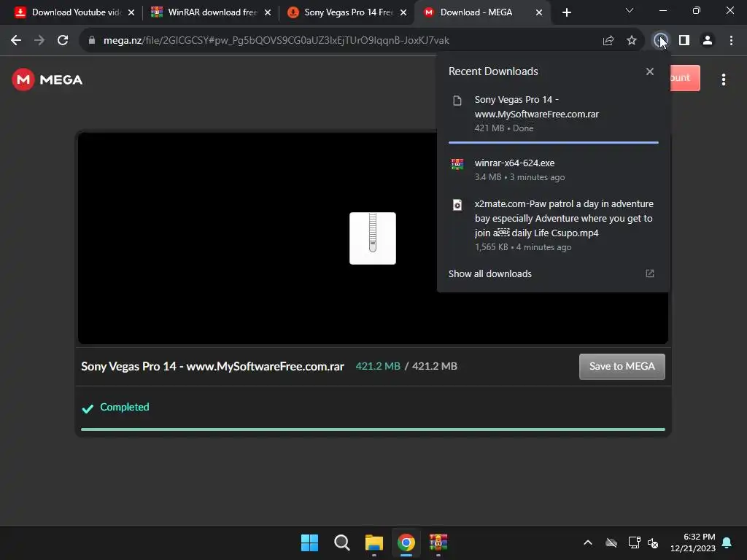Click the Completed status text
The width and height of the screenshot is (747, 560).
[124, 407]
